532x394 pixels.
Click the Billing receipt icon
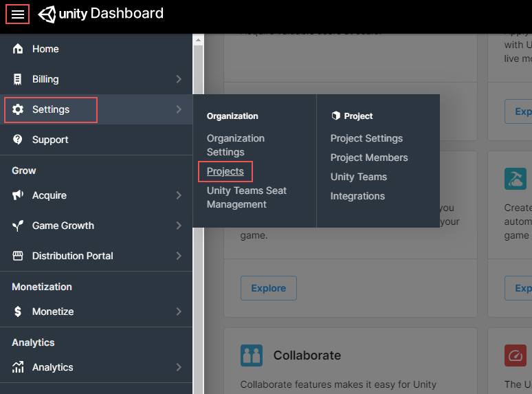click(x=18, y=79)
